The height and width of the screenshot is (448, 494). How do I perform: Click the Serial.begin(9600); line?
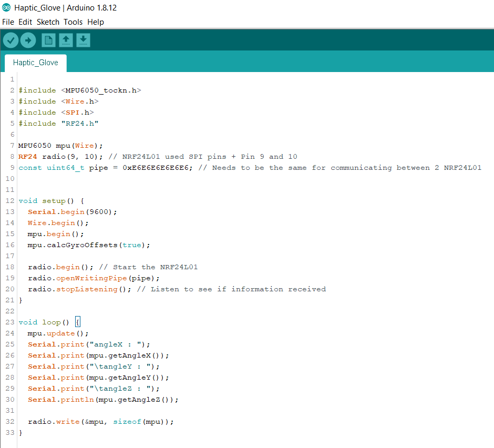72,212
